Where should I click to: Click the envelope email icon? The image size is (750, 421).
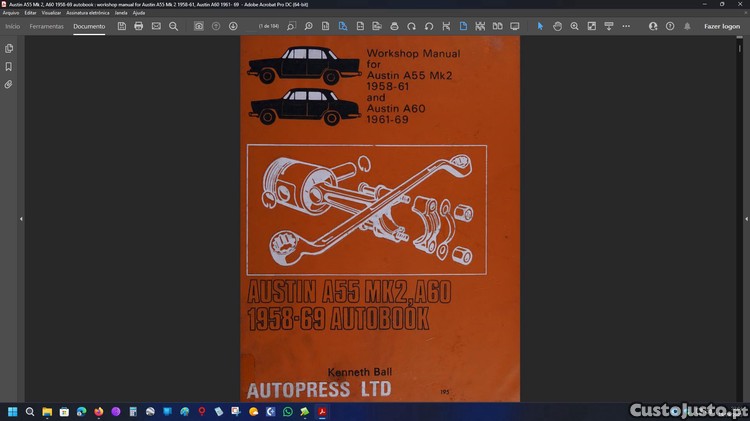(156, 26)
